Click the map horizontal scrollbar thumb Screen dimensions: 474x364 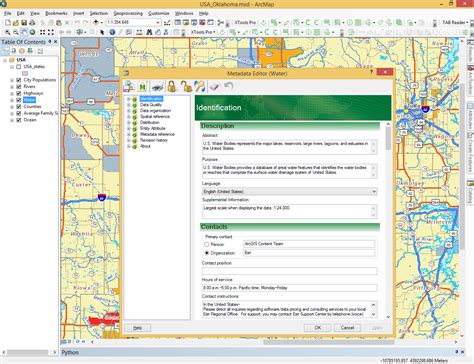[329, 342]
